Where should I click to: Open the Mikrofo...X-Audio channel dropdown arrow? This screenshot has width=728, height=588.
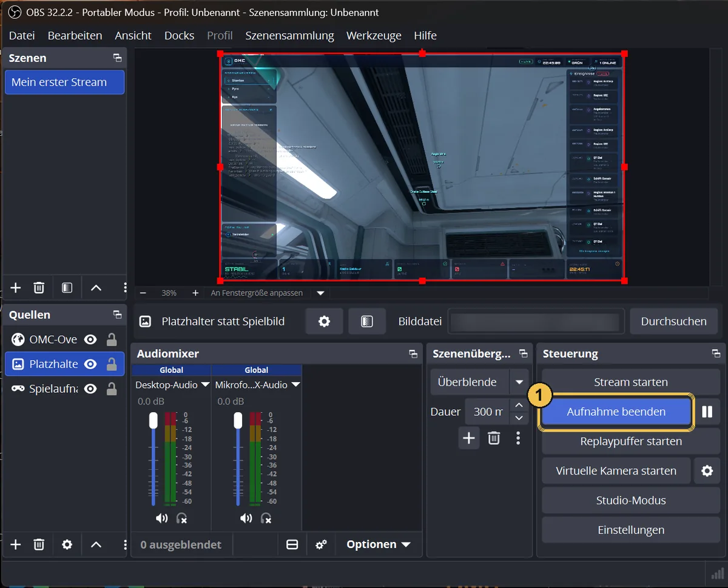(295, 385)
